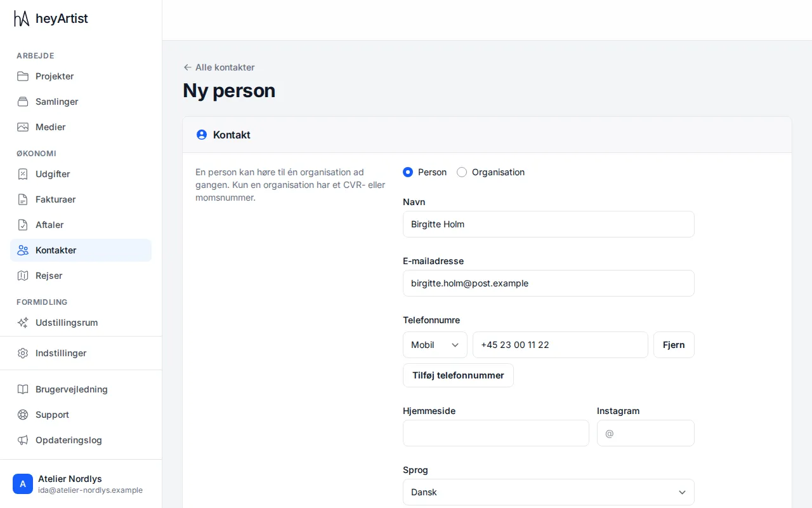The height and width of the screenshot is (508, 812).
Task: Click Tilføj telefonnummer button
Action: 458,375
